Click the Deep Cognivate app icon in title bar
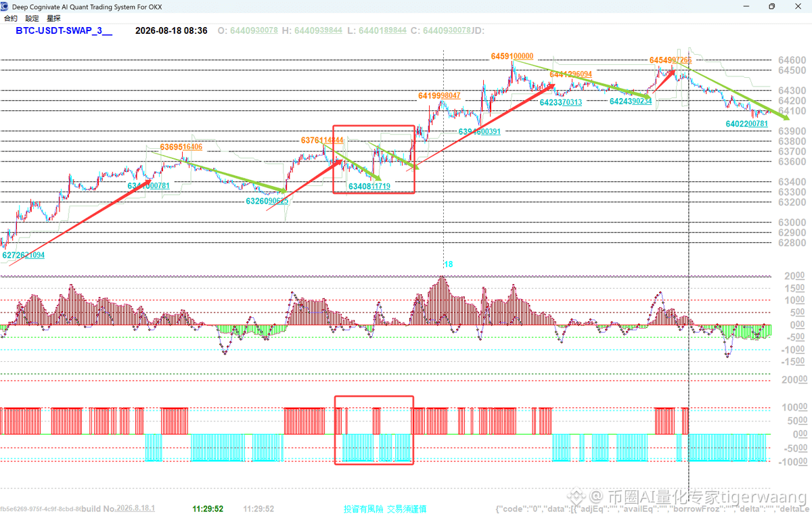Image resolution: width=812 pixels, height=514 pixels. coord(6,6)
